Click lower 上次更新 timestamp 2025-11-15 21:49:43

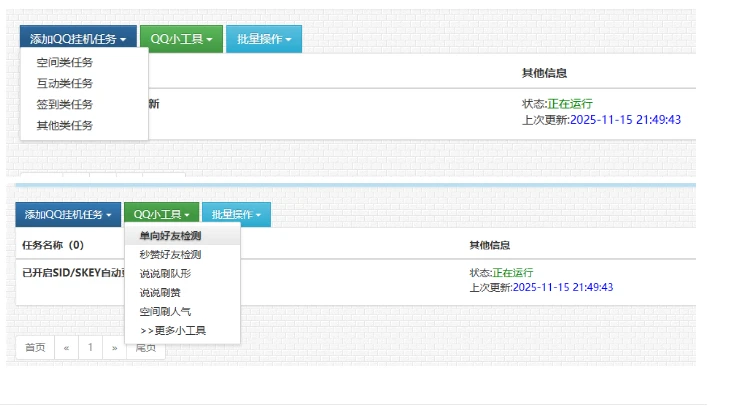[x=563, y=287]
